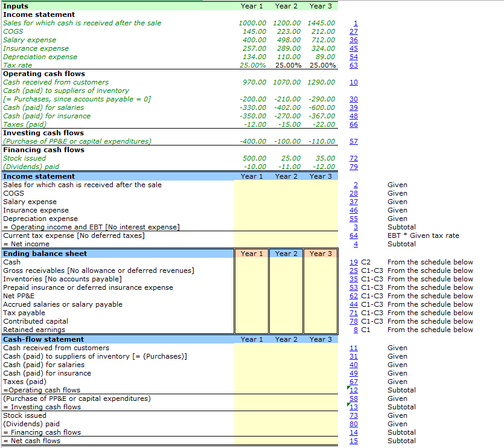Click hyperlink 27 next to COGS
The height and width of the screenshot is (448, 504).
(x=354, y=31)
